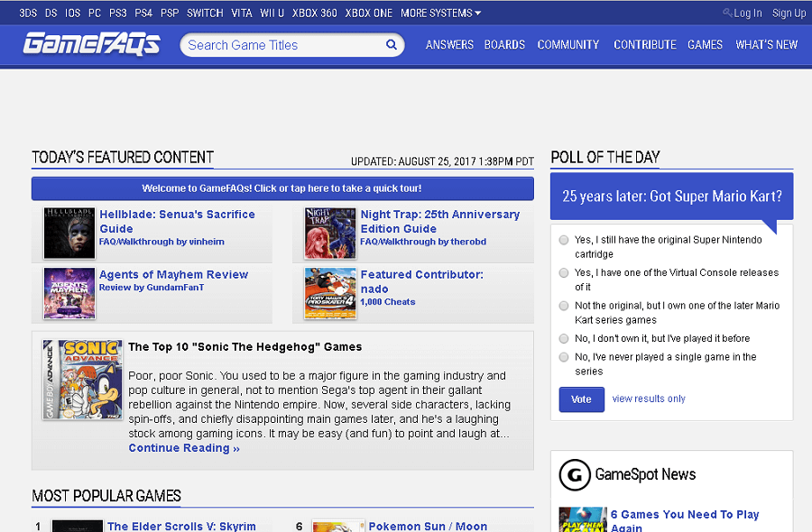Open the PSP system link
812x532 pixels.
point(170,13)
